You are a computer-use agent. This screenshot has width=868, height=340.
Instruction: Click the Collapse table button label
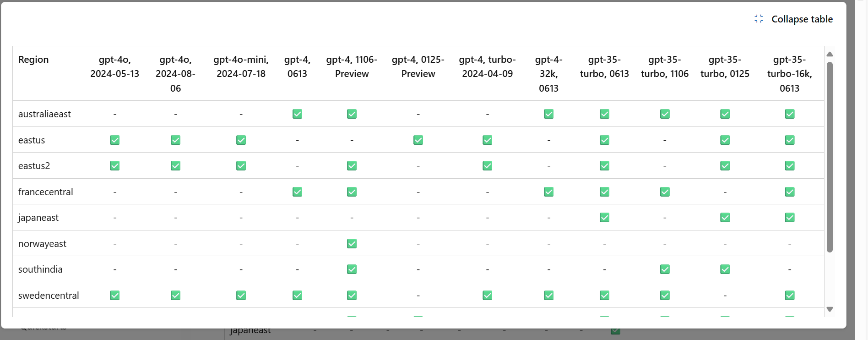coord(802,19)
